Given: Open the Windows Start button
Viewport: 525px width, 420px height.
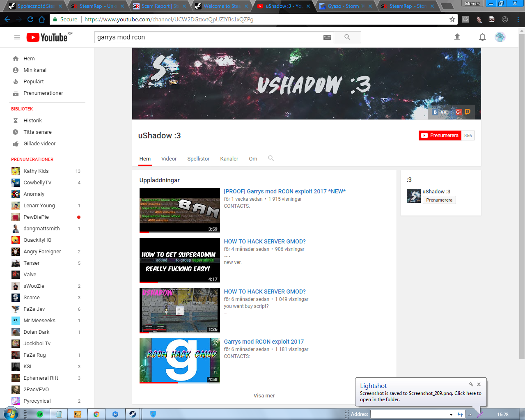Looking at the screenshot, I should [10, 414].
